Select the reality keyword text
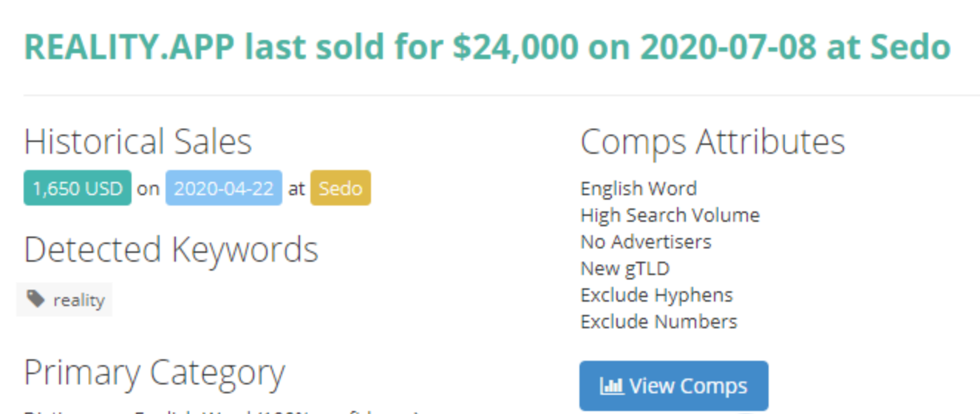 pyautogui.click(x=78, y=300)
